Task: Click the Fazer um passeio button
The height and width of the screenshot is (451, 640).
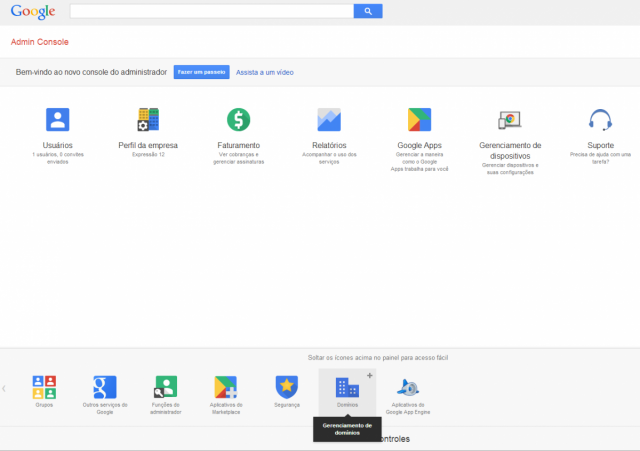Action: (201, 72)
